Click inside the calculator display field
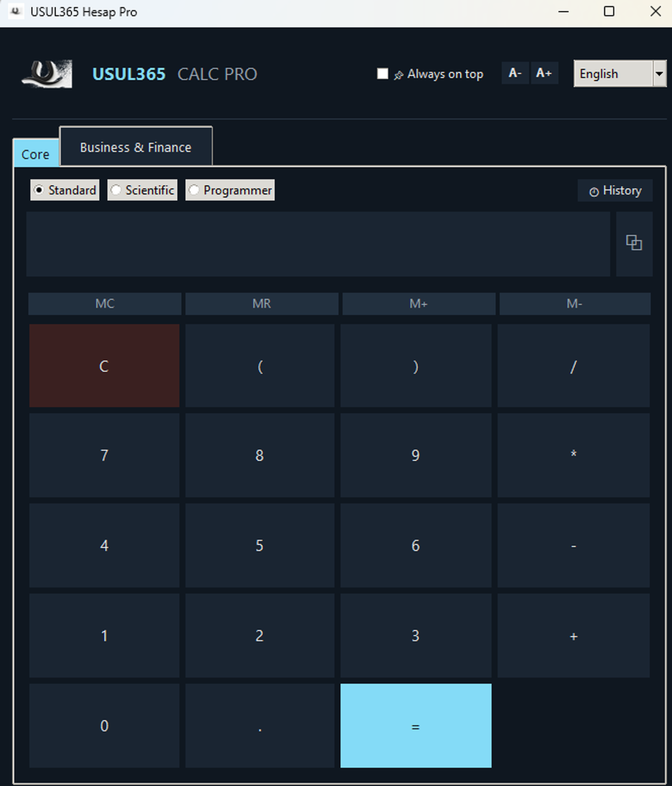The width and height of the screenshot is (672, 786). tap(318, 244)
